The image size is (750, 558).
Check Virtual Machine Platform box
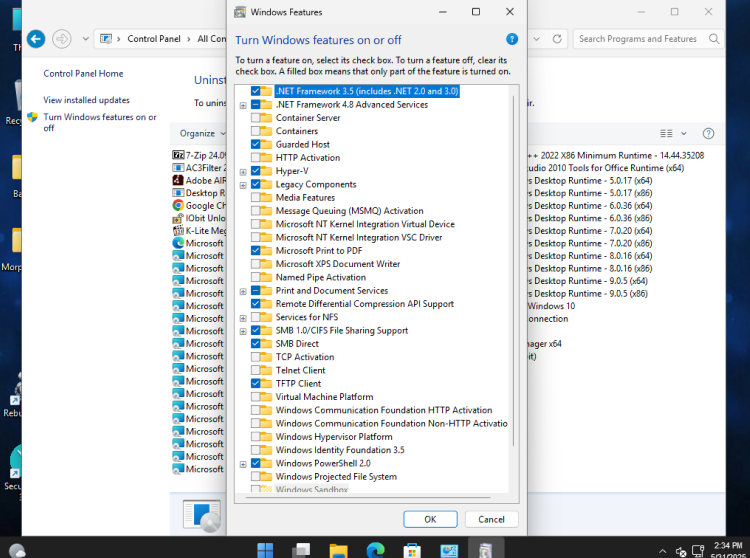pos(255,397)
